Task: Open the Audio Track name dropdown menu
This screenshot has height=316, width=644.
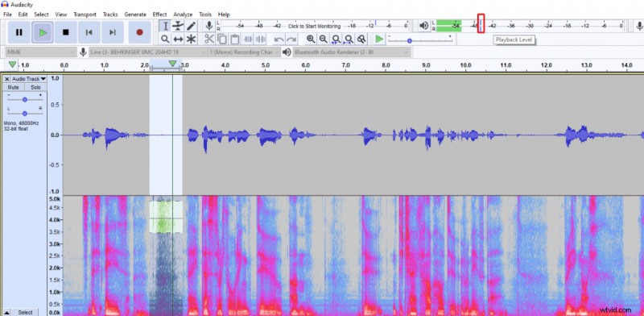Action: 29,78
